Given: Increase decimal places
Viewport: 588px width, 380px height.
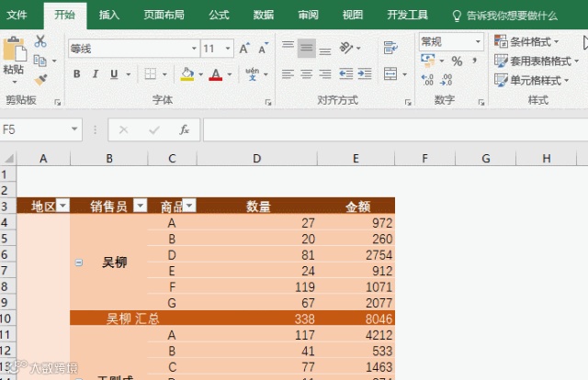Looking at the screenshot, I should [x=427, y=80].
